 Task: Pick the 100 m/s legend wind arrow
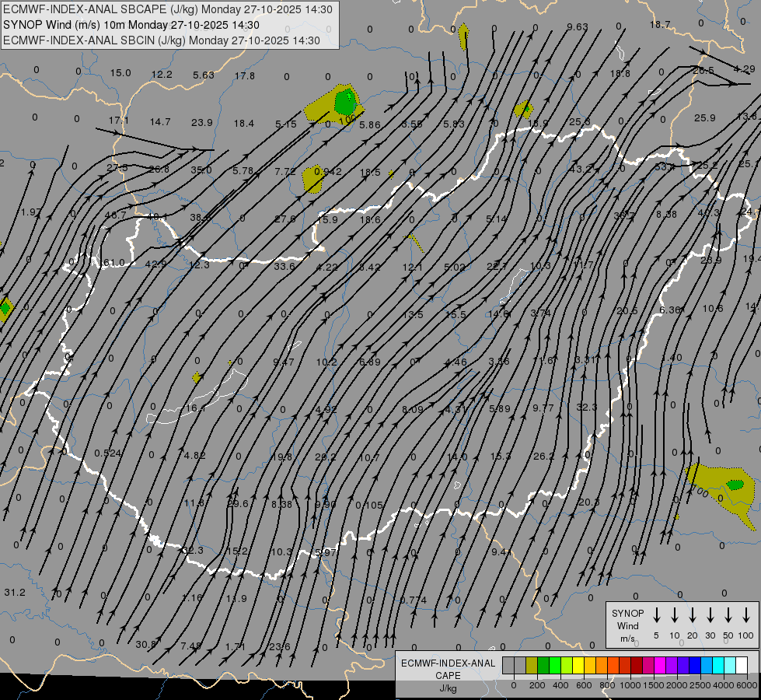click(x=746, y=615)
